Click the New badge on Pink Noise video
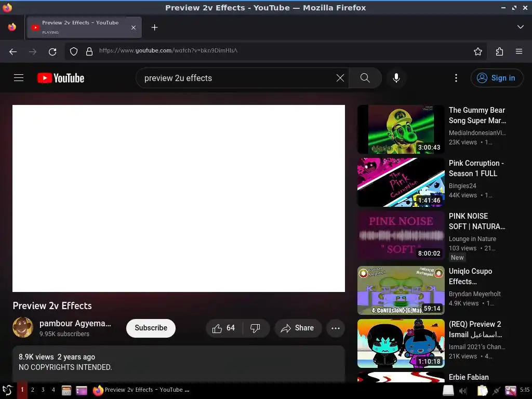This screenshot has height=399, width=532. [457, 257]
